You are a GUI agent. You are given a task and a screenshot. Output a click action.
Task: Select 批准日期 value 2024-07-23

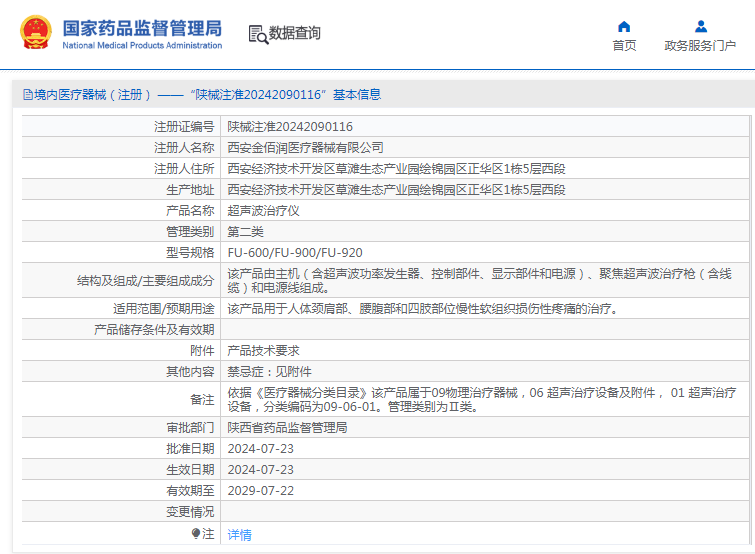[260, 449]
